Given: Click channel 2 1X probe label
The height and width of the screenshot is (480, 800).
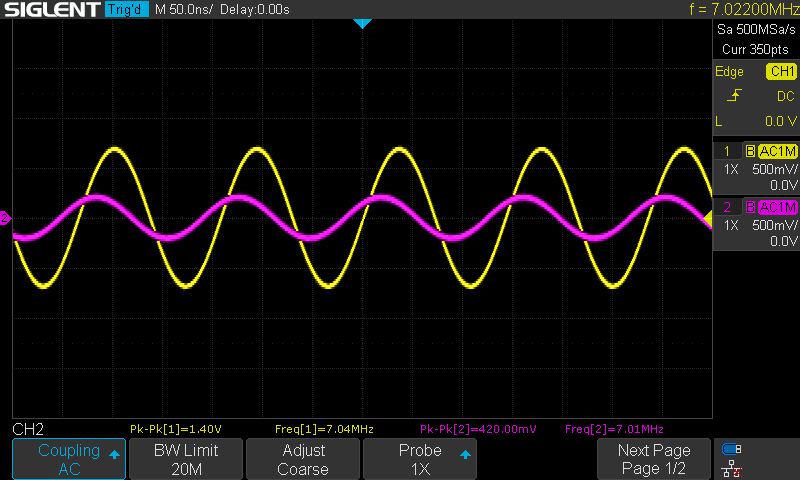Looking at the screenshot, I should click(731, 225).
